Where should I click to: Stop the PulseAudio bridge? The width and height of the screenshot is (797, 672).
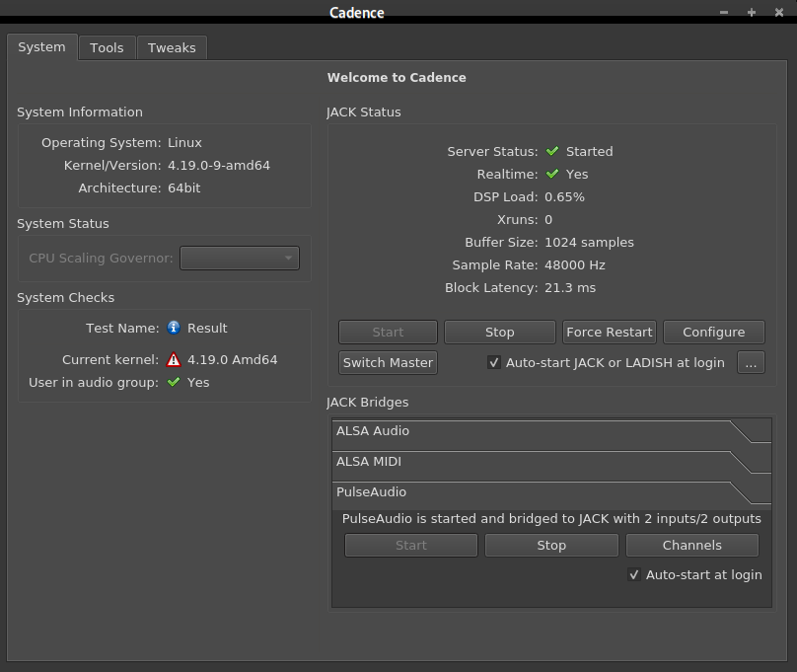(x=551, y=545)
